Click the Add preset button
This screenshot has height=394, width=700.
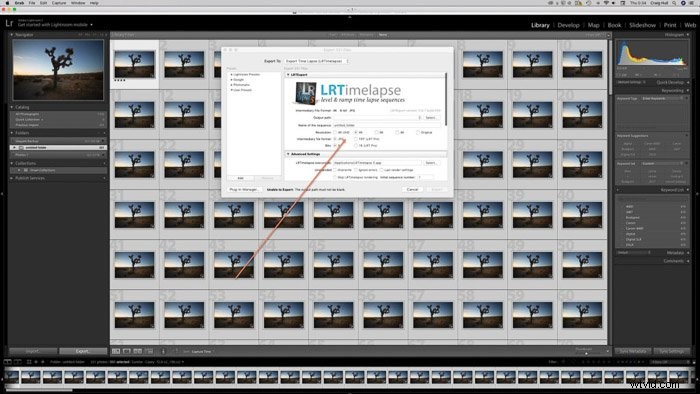pos(241,178)
